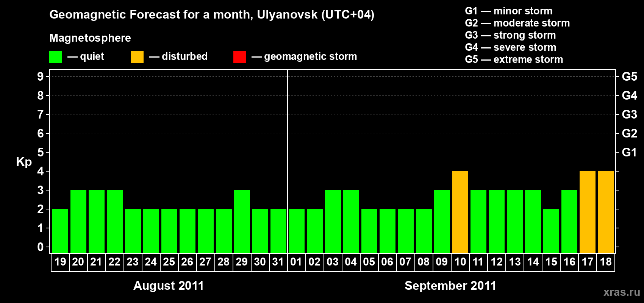Viewport: 644px width, 303px height.
Task: Click the green bar for September 09
Action: [x=442, y=221]
